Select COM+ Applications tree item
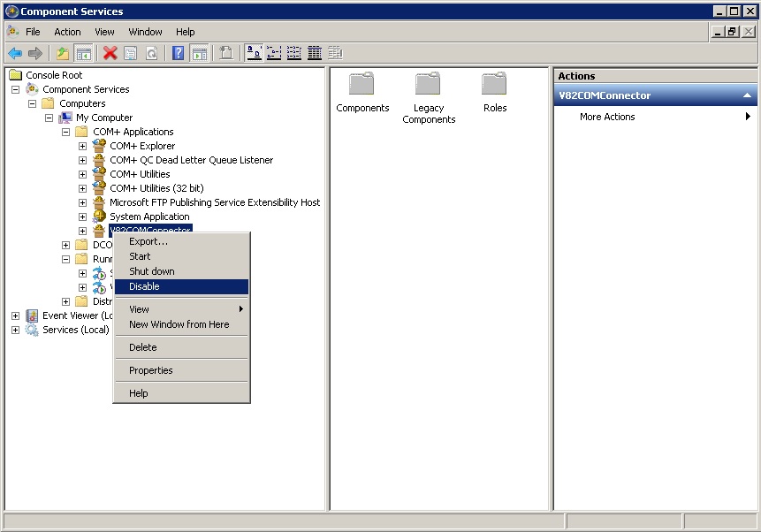 click(133, 132)
